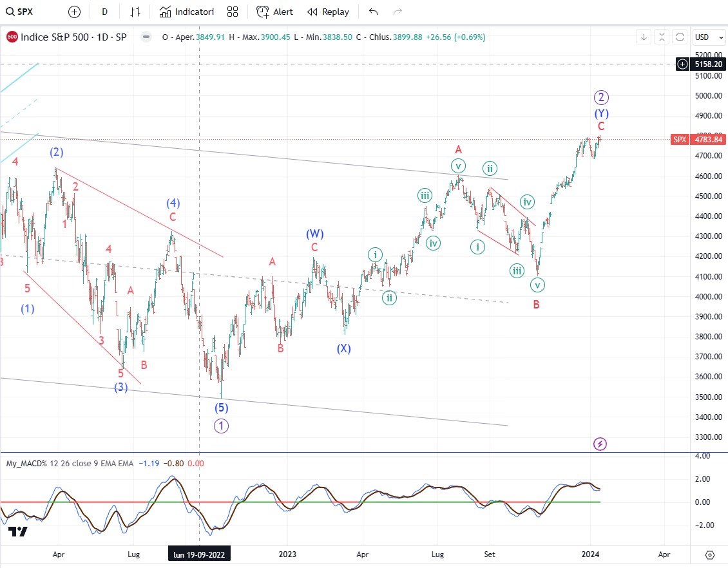Viewport: 728px width, 568px height.
Task: Open symbol search for SPX
Action: [19, 12]
